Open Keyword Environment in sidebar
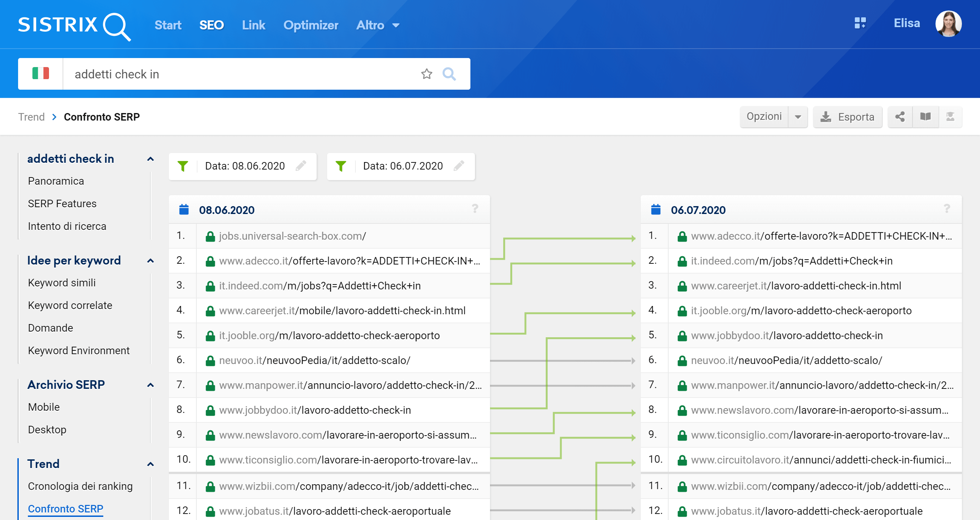Screen dimensions: 980x520 point(79,351)
